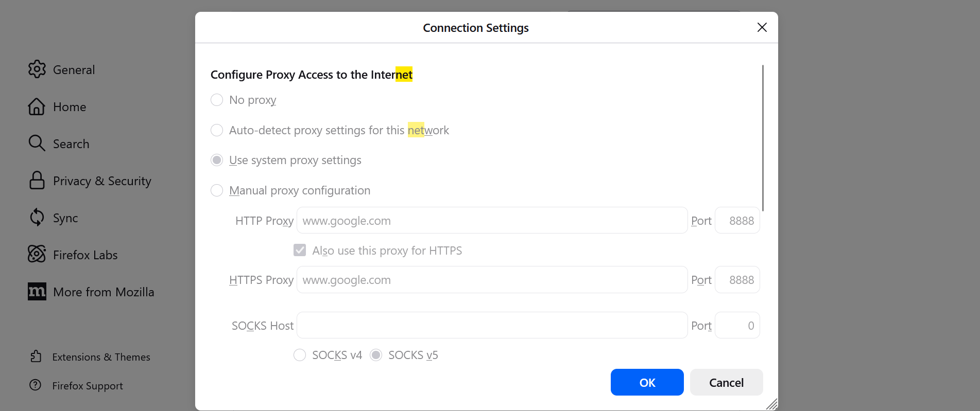Select the No proxy radio option
The height and width of the screenshot is (411, 980).
217,100
